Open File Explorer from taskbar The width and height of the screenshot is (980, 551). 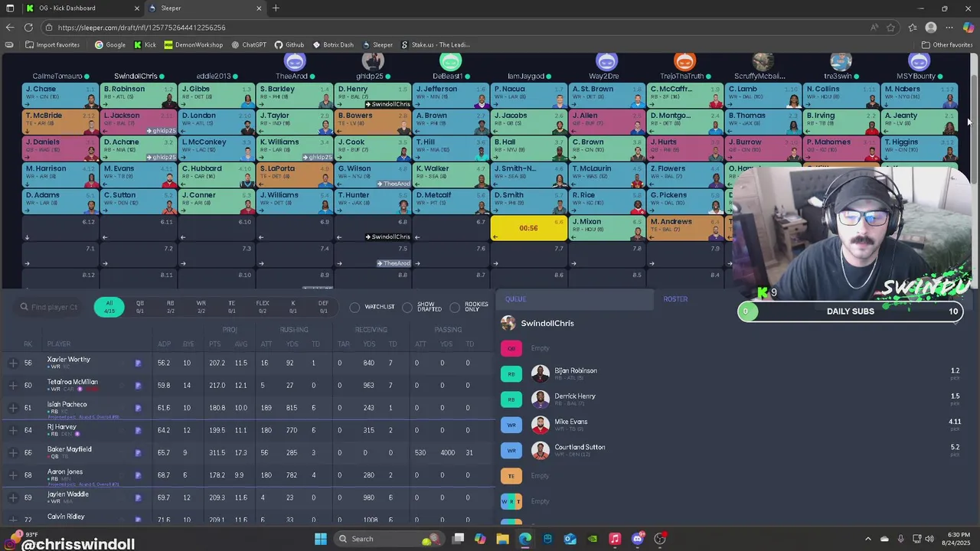[x=502, y=539]
